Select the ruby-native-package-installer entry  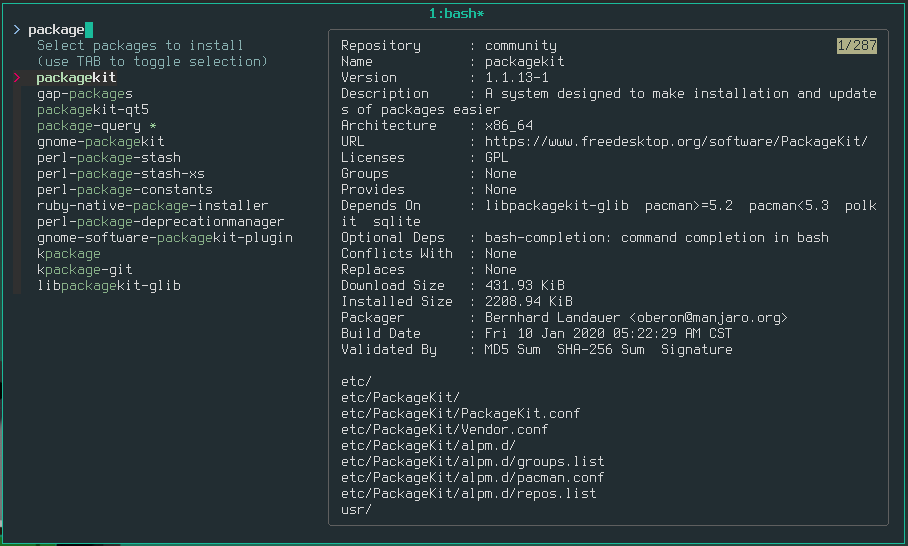[152, 206]
